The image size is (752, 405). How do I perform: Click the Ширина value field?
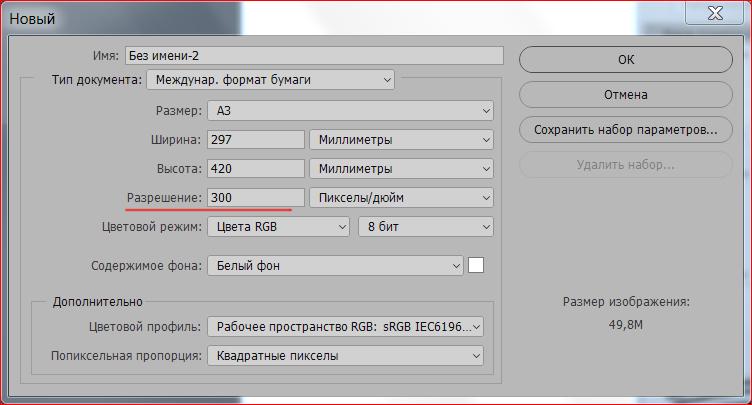point(256,140)
